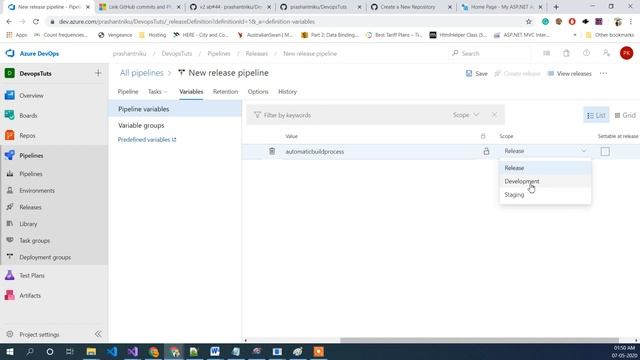Select Release in the scope list
Screen dimensions: 640x360
click(x=545, y=168)
